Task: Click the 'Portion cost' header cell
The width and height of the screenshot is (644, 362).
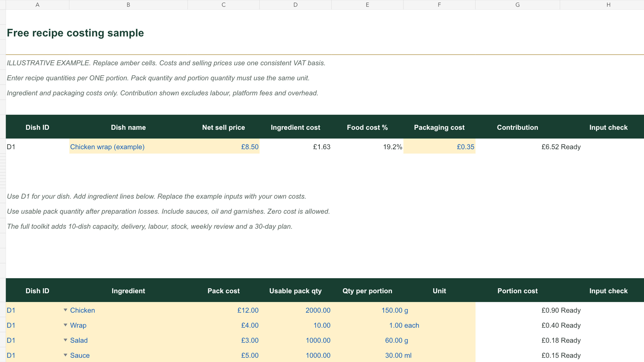Action: coord(517,291)
